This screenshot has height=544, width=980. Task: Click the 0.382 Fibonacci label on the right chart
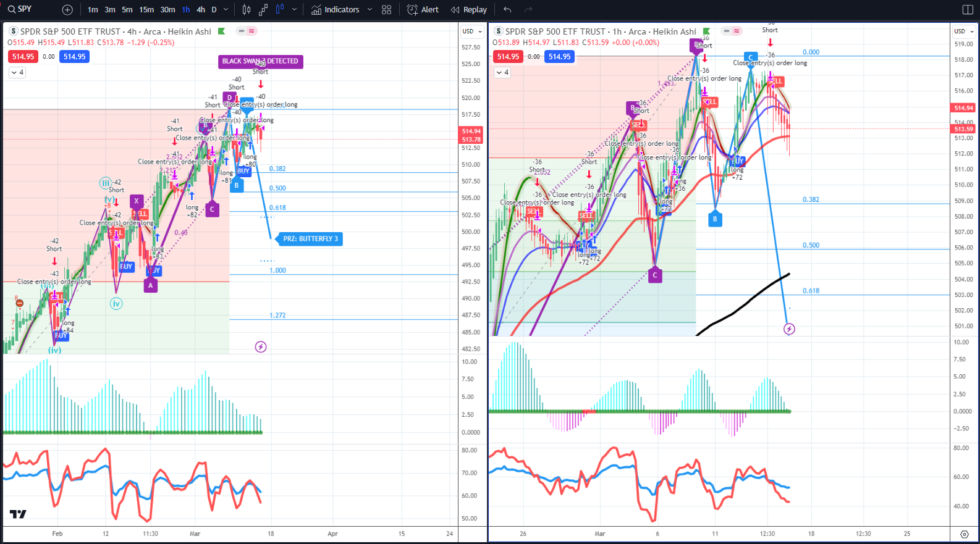[811, 200]
